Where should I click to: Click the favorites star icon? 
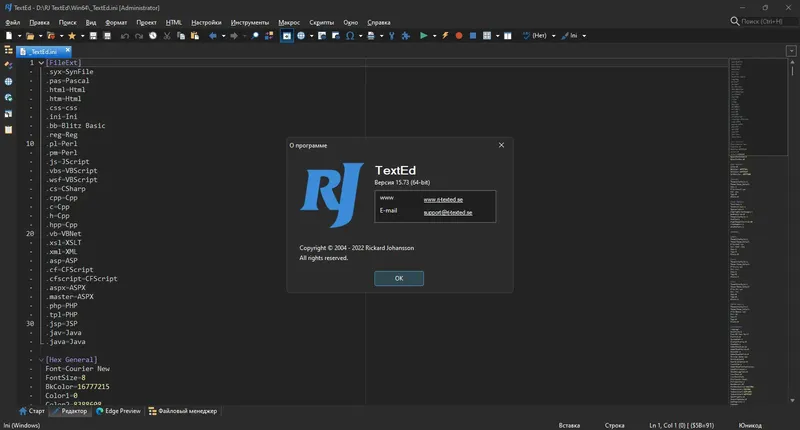click(x=72, y=36)
